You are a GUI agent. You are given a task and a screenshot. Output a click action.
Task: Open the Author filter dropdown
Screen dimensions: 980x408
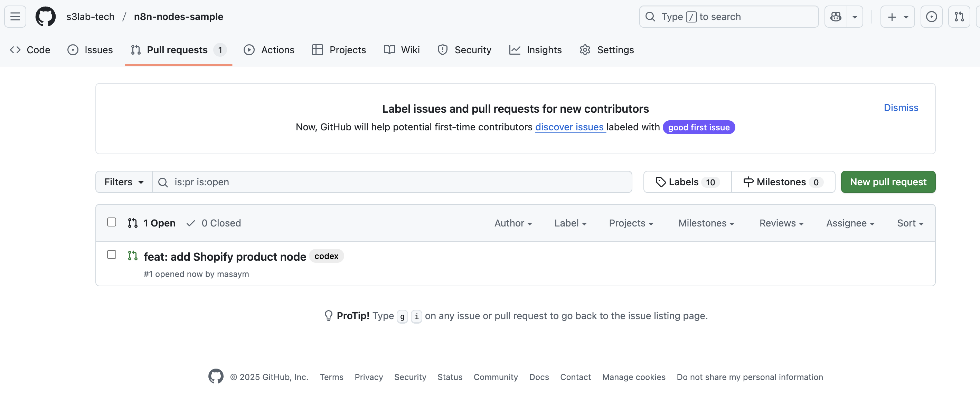click(x=513, y=223)
